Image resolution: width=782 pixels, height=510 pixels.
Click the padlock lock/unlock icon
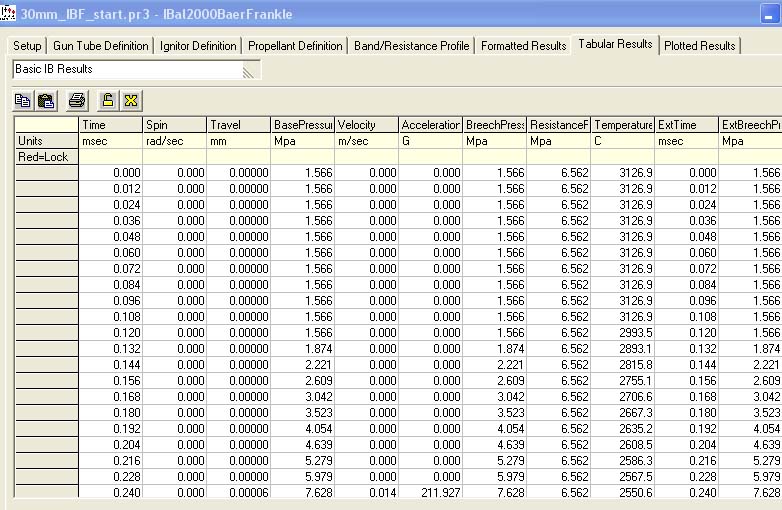tap(107, 100)
